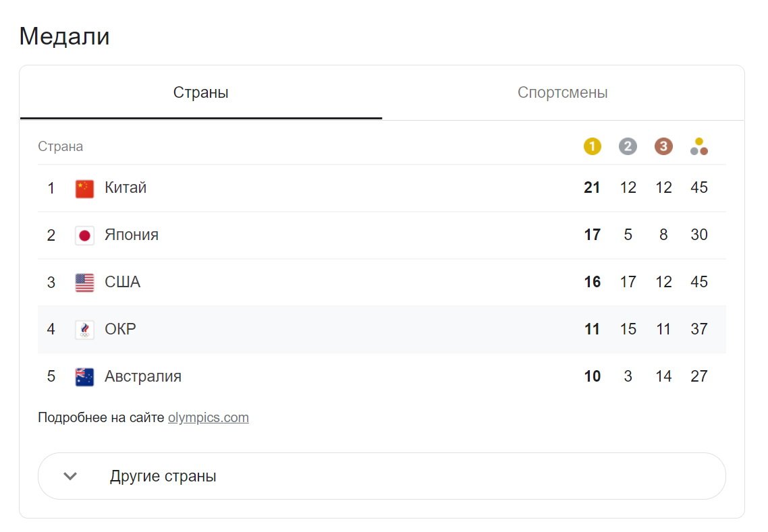Click the gold medal column icon
Viewport: 768px width, 532px height.
[592, 146]
